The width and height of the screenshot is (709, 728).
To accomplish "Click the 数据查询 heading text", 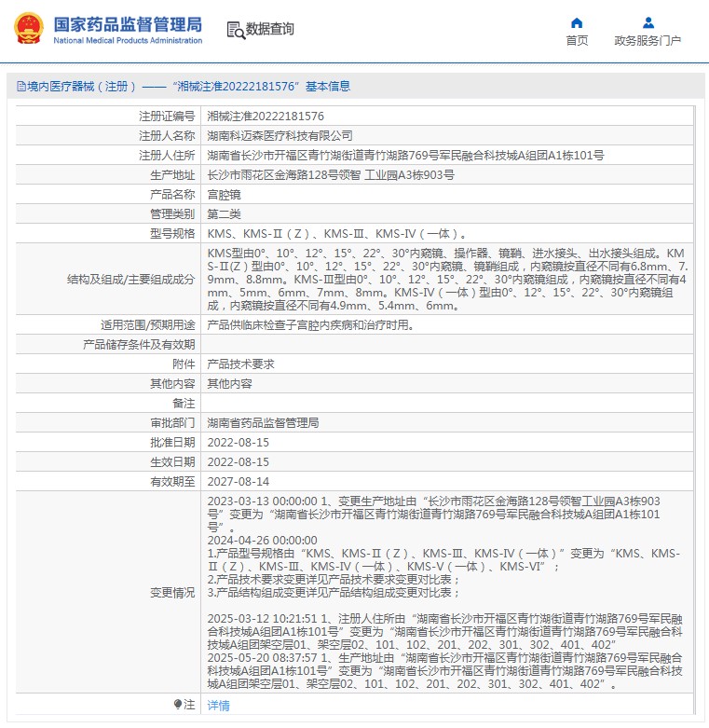I will point(269,29).
